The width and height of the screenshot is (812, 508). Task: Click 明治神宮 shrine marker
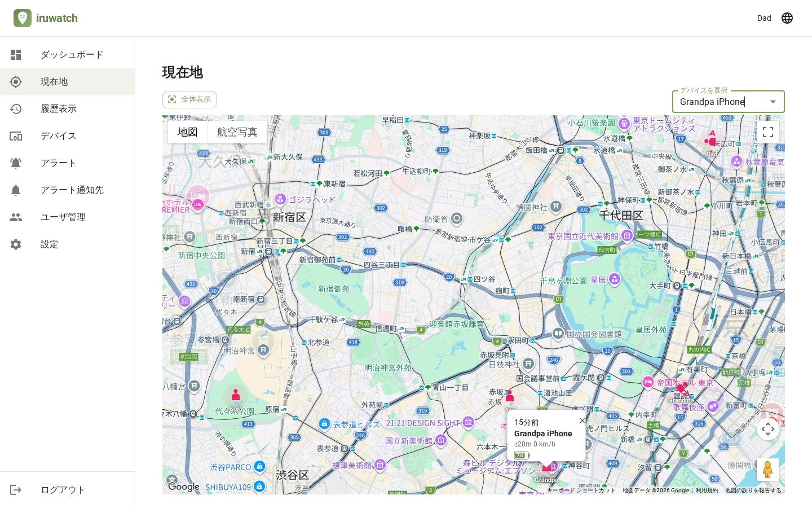pos(263,351)
